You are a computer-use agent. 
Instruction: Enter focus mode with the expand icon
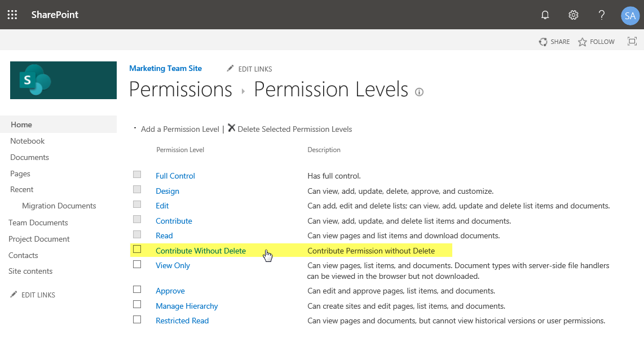632,41
